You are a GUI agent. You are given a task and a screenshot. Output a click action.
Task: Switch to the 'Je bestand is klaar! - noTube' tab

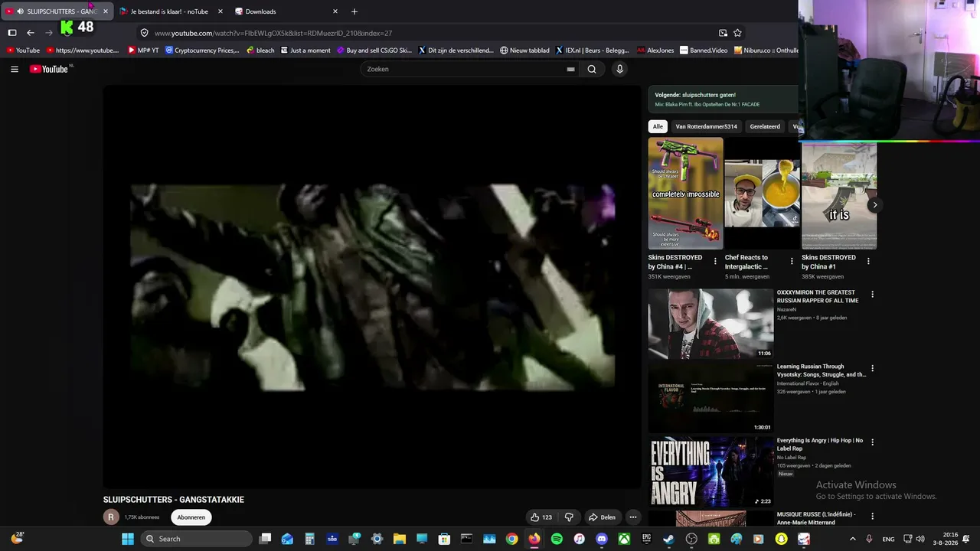pyautogui.click(x=169, y=11)
